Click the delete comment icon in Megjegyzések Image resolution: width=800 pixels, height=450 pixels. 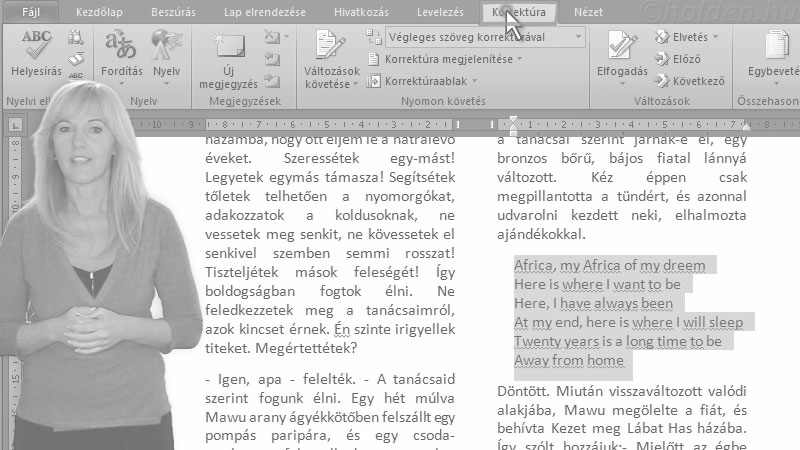(x=272, y=37)
